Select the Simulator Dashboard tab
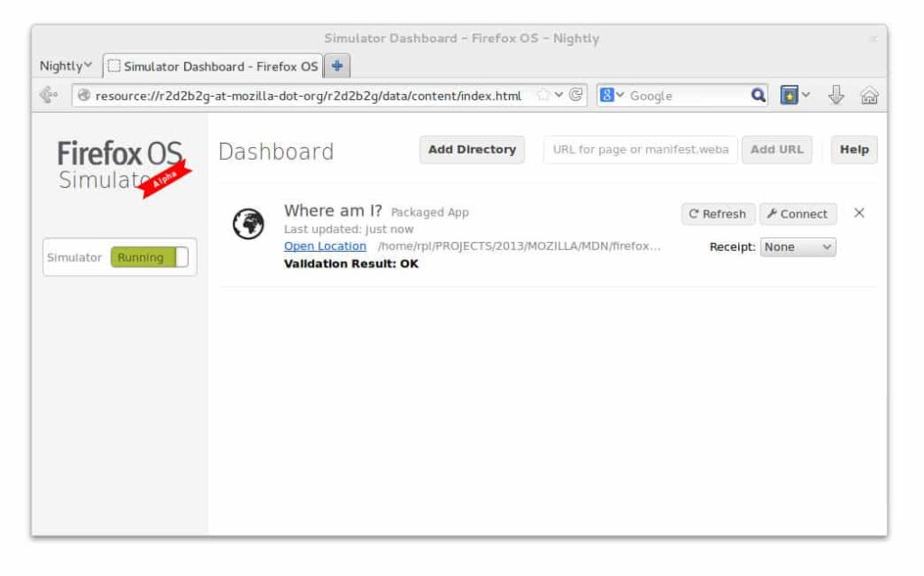924x576 pixels. coord(212,66)
